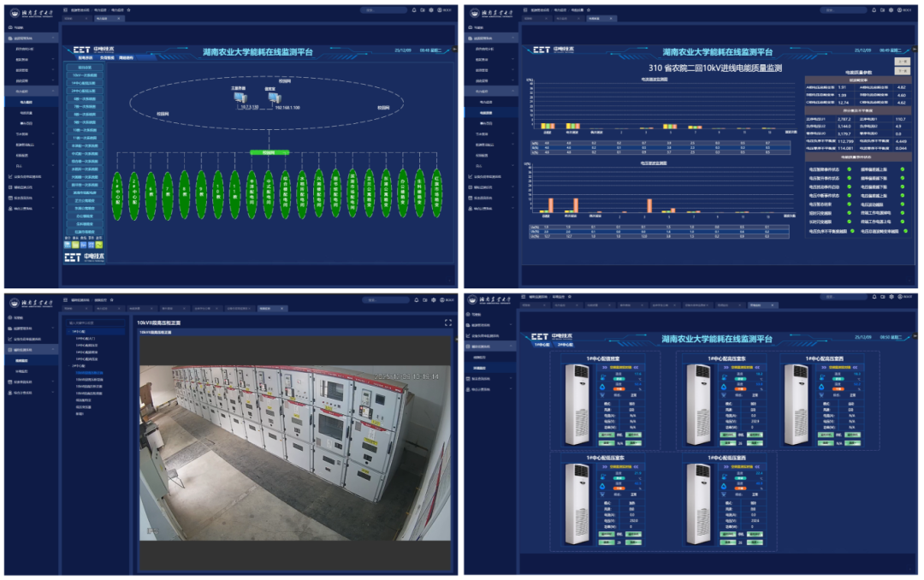The height and width of the screenshot is (580, 924).
Task: Collapse 能源管理系统 group in topology screen sidebar
Action: (x=53, y=38)
